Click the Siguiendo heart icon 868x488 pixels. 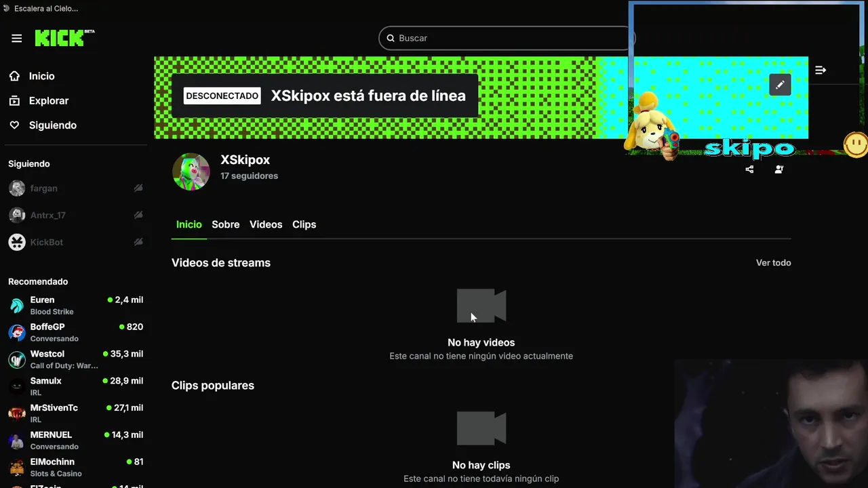(14, 125)
